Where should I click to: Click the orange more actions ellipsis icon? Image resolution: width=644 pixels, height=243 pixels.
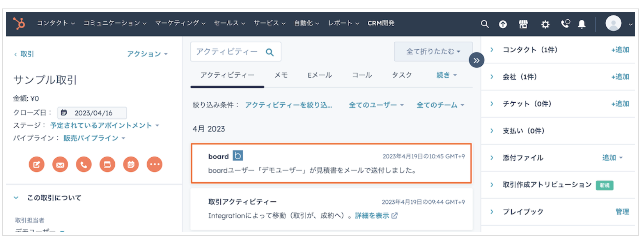coord(154,165)
